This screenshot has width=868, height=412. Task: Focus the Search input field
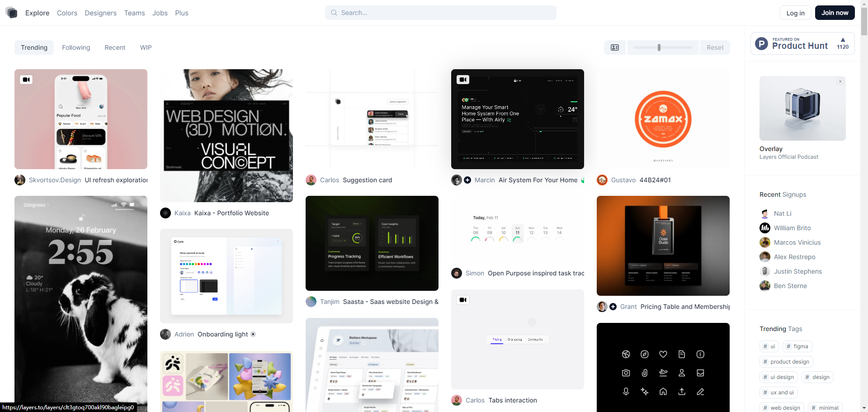[441, 13]
